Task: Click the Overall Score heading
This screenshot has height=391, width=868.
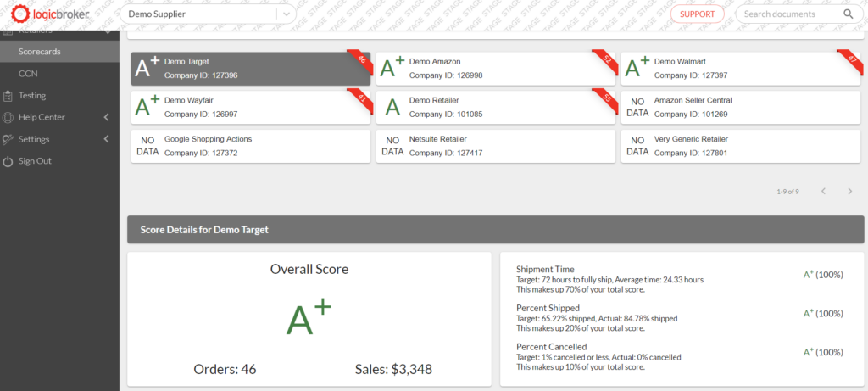Action: (309, 270)
